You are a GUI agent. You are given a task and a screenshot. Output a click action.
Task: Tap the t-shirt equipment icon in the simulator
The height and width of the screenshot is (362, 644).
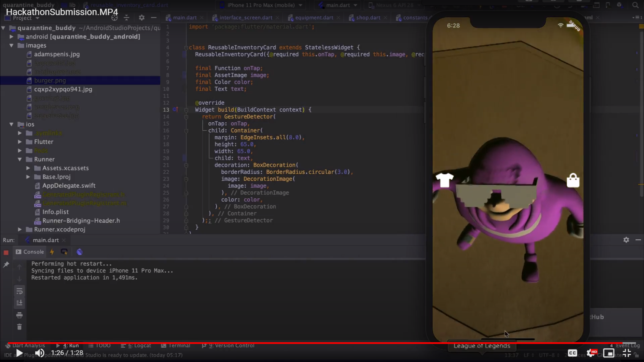(x=444, y=180)
